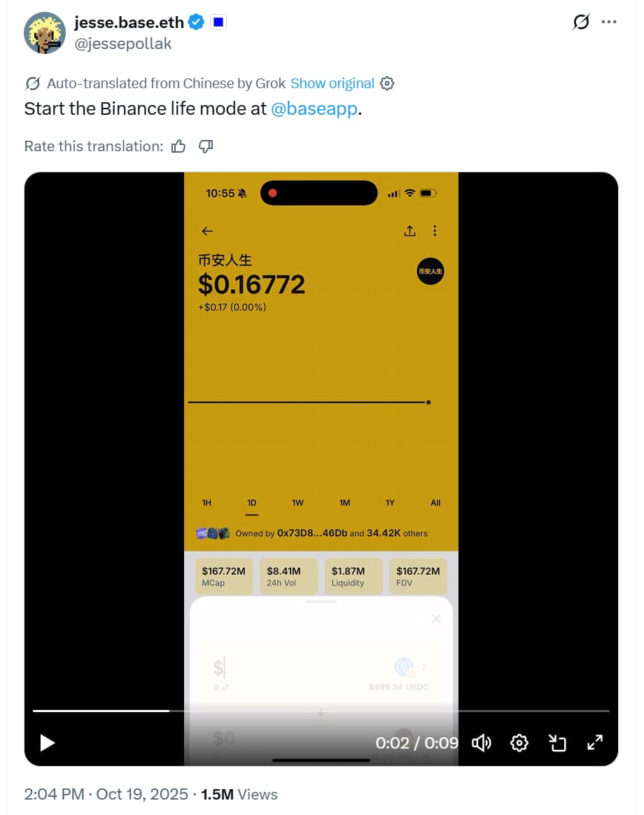The height and width of the screenshot is (815, 644).
Task: Mute the video audio
Action: click(x=481, y=743)
